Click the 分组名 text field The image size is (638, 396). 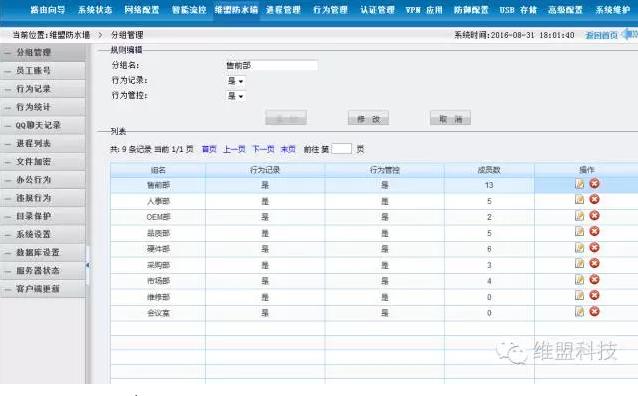pyautogui.click(x=271, y=65)
